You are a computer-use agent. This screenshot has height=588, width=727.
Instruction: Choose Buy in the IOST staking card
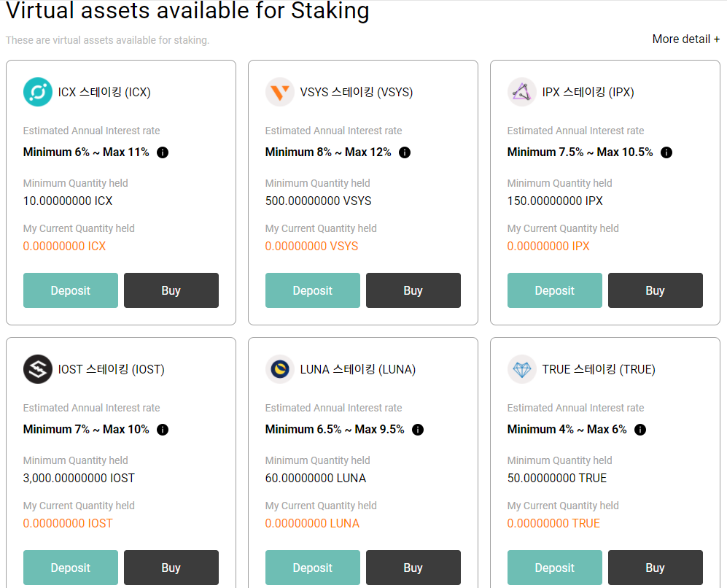(171, 568)
